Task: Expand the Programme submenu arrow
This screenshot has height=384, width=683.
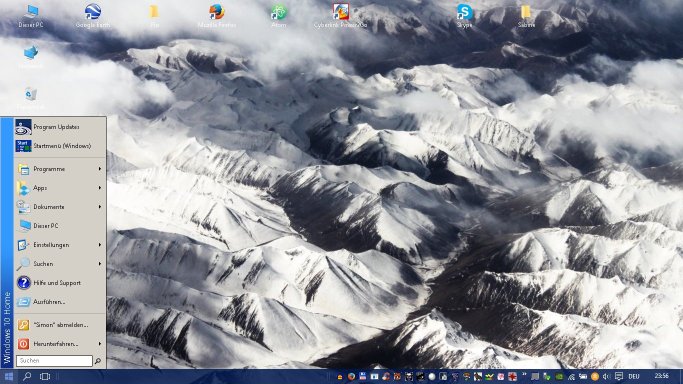Action: 100,169
